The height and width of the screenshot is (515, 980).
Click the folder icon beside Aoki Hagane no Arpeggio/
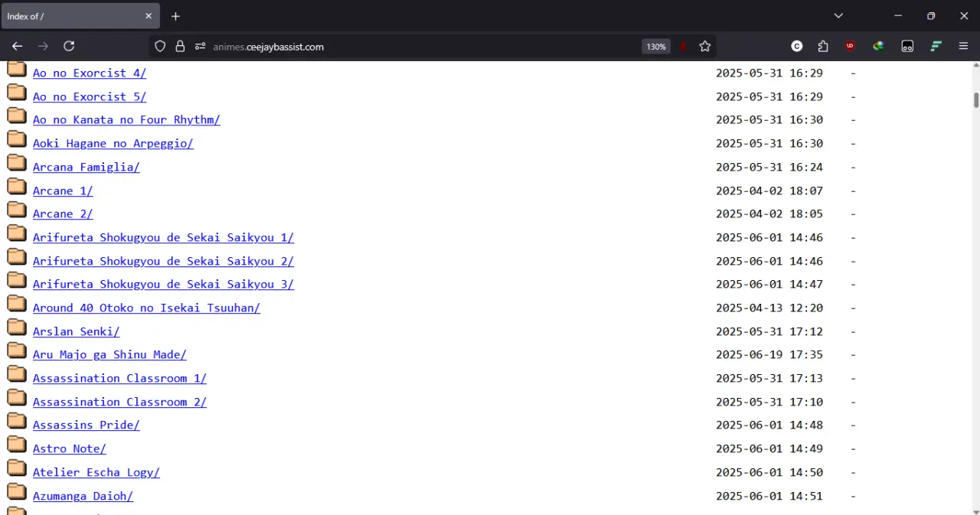click(17, 139)
